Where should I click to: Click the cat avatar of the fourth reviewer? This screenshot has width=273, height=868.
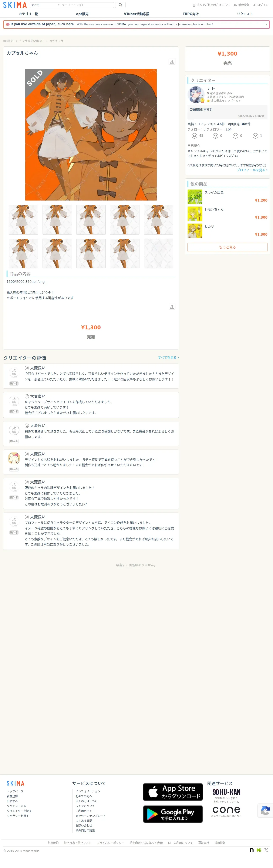point(14,458)
